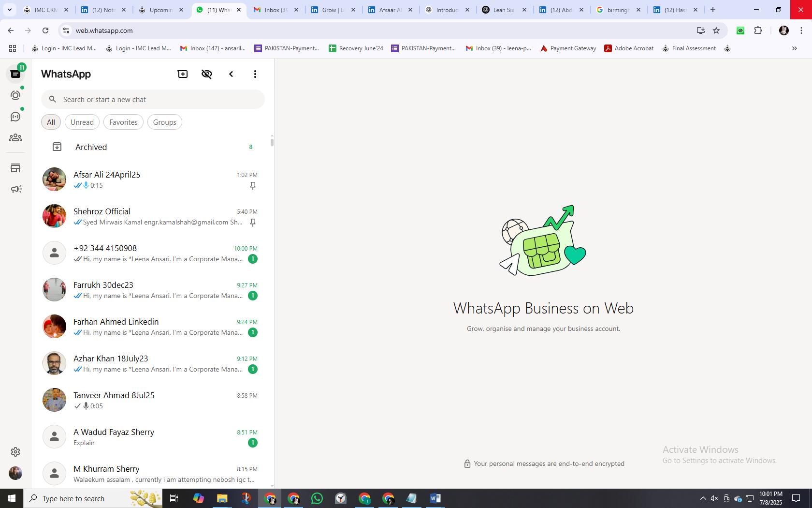This screenshot has width=812, height=508.
Task: Select the Unread filter chip
Action: coord(82,122)
